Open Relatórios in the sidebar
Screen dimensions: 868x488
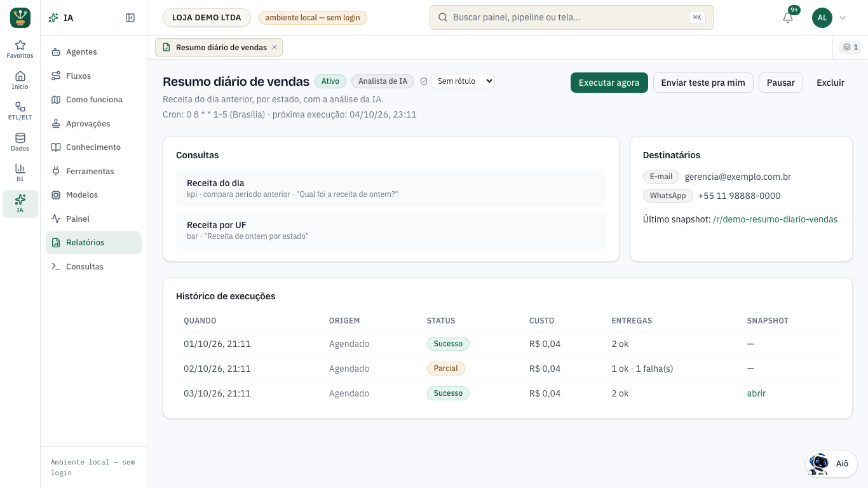(93, 243)
